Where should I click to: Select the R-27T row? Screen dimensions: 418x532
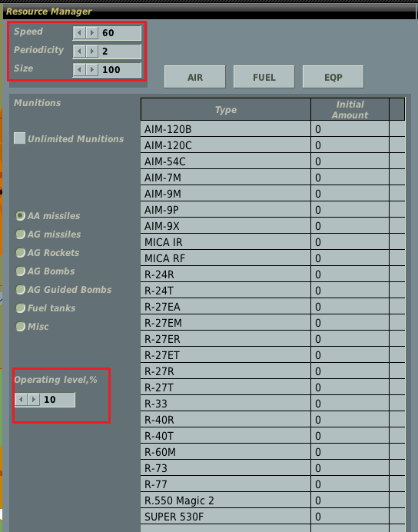tap(273, 387)
